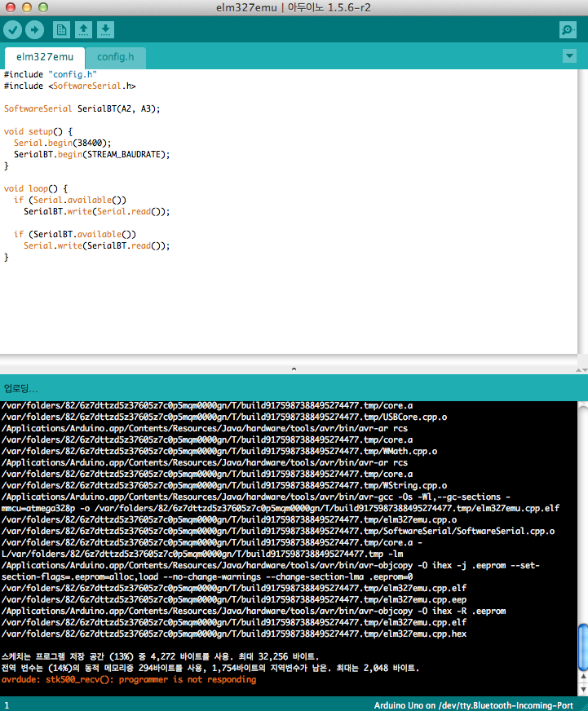Click the SoftwareSerial include line
The width and height of the screenshot is (588, 711).
click(70, 86)
